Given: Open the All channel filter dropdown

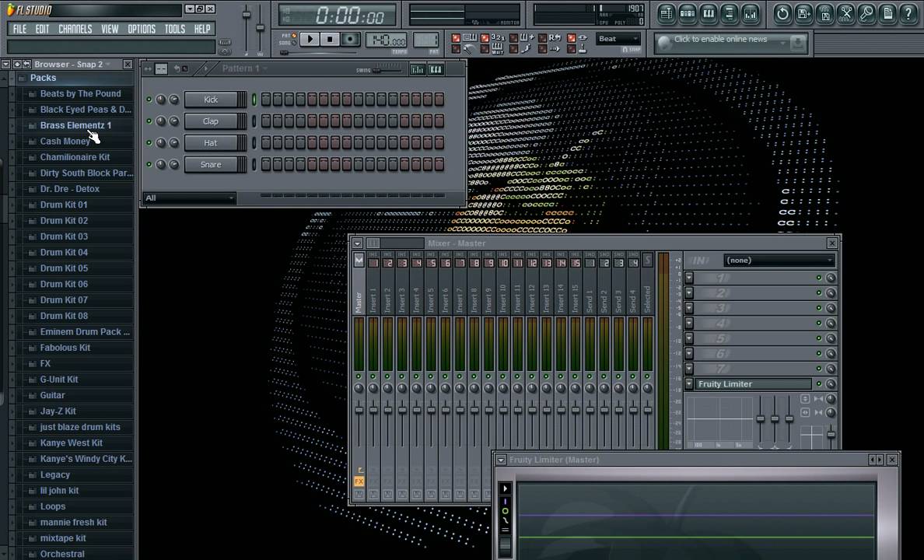Looking at the screenshot, I should pyautogui.click(x=188, y=198).
